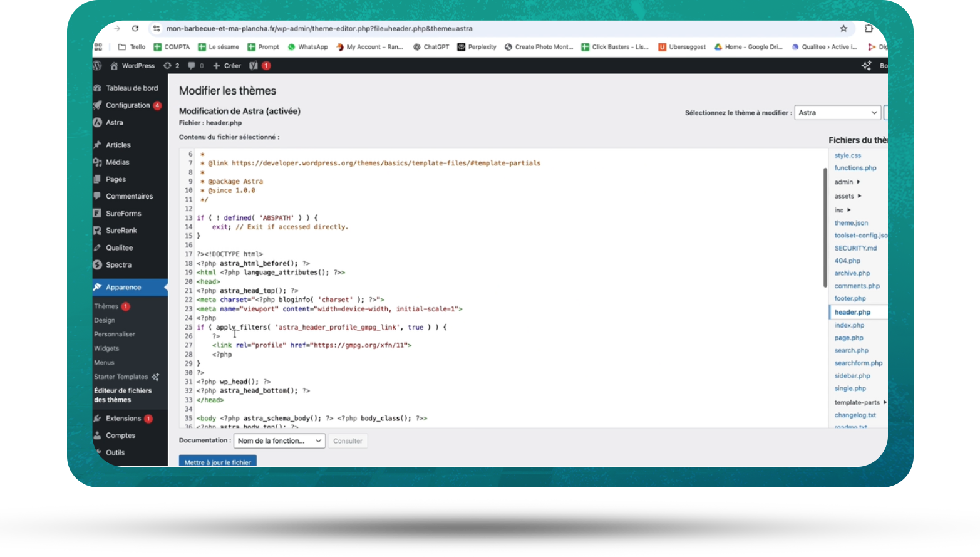
Task: Click the 'Mettre à jour le fichier' button
Action: tap(217, 462)
